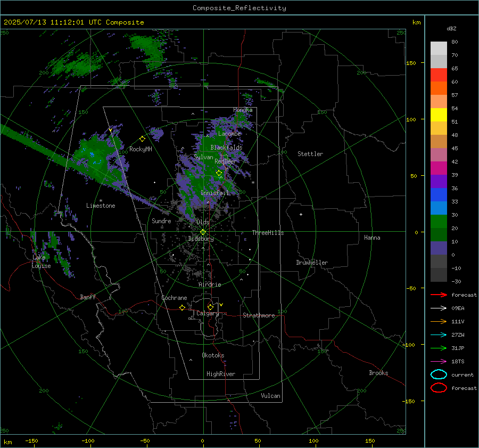Click the Airdrie city label

click(210, 284)
